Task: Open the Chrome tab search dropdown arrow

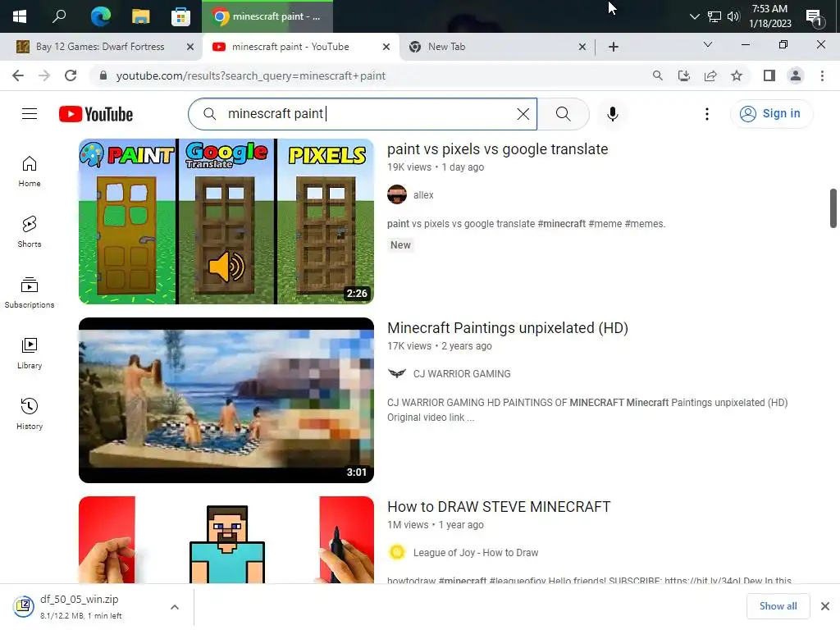Action: (x=708, y=45)
